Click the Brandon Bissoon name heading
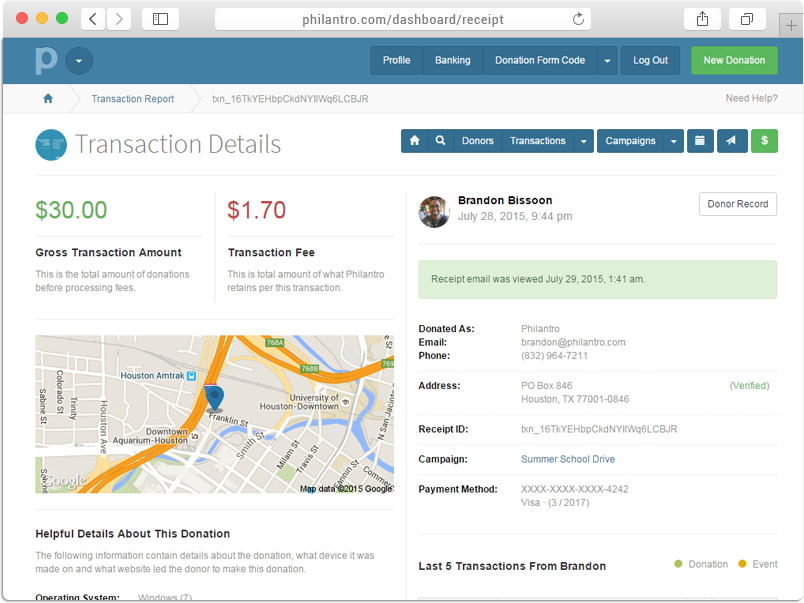This screenshot has height=603, width=804. [x=505, y=200]
